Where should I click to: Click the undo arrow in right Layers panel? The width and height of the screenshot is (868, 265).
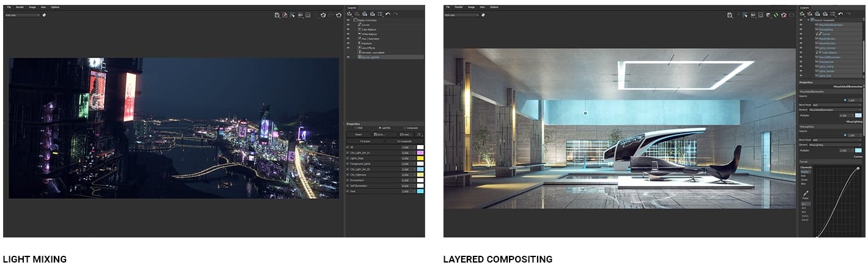(x=840, y=13)
